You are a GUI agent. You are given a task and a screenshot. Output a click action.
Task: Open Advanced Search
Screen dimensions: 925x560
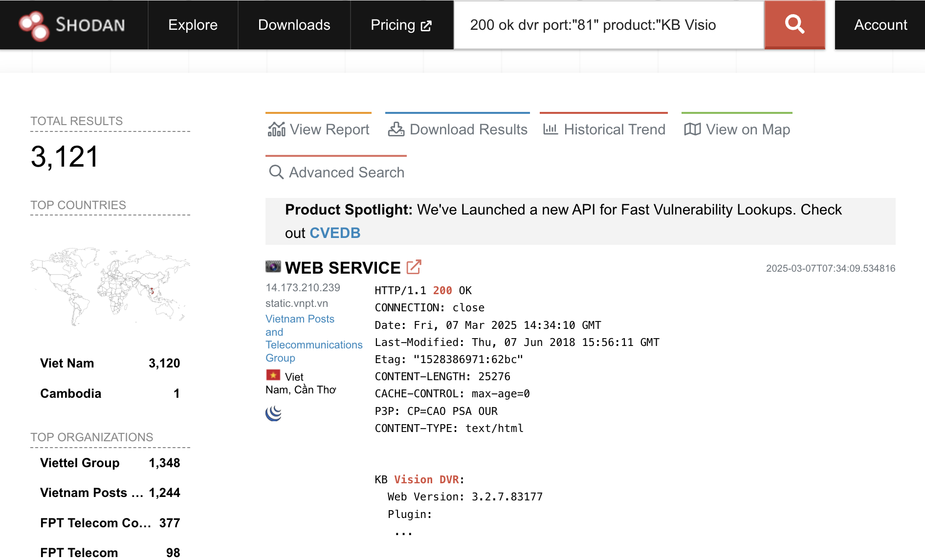[x=336, y=172]
